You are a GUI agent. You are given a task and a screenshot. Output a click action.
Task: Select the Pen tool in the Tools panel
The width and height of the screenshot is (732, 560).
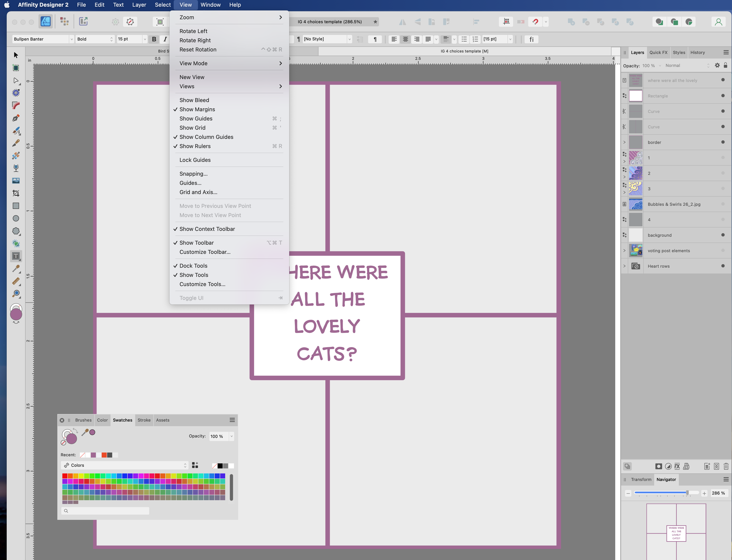coord(16,118)
